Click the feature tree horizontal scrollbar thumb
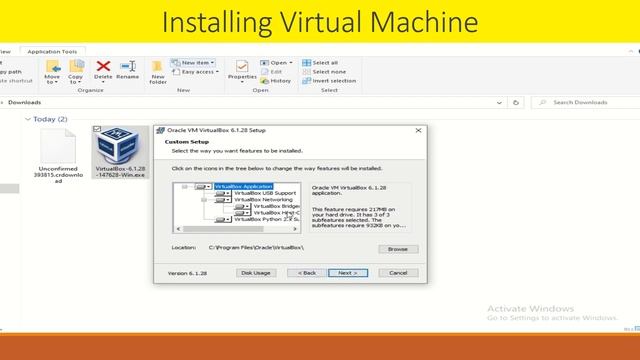The image size is (640, 360). click(223, 229)
